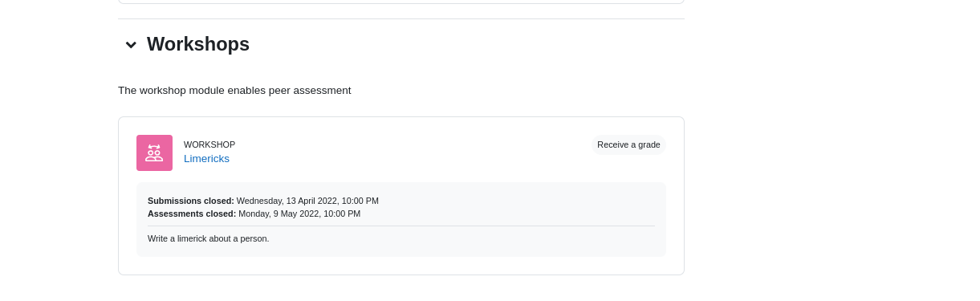Select the Workshops section heading
980x301 pixels.
tap(198, 44)
